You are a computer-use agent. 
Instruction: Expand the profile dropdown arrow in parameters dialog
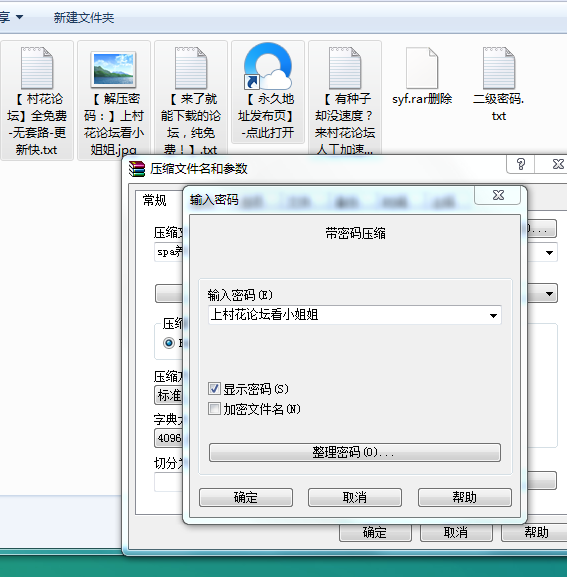point(549,294)
